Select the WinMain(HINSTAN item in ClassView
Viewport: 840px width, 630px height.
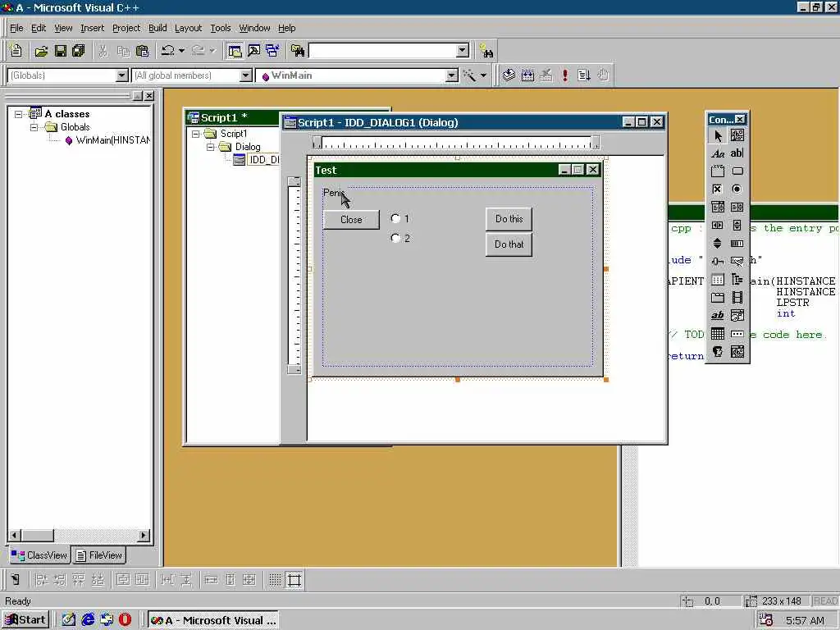pyautogui.click(x=113, y=140)
